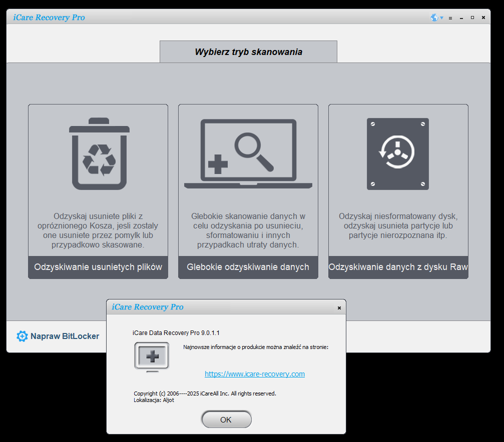This screenshot has width=504, height=442.
Task: Click the Odzyskaj niesformatowany dysk description text
Action: click(x=398, y=225)
